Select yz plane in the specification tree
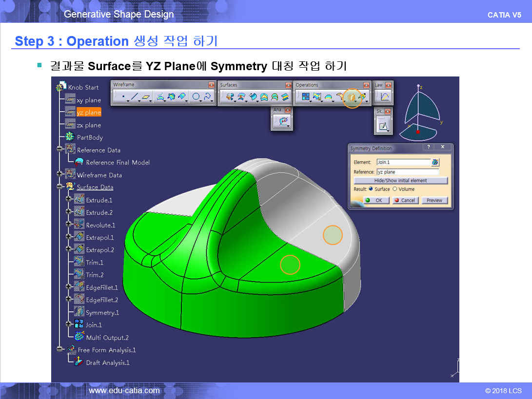 [x=89, y=113]
